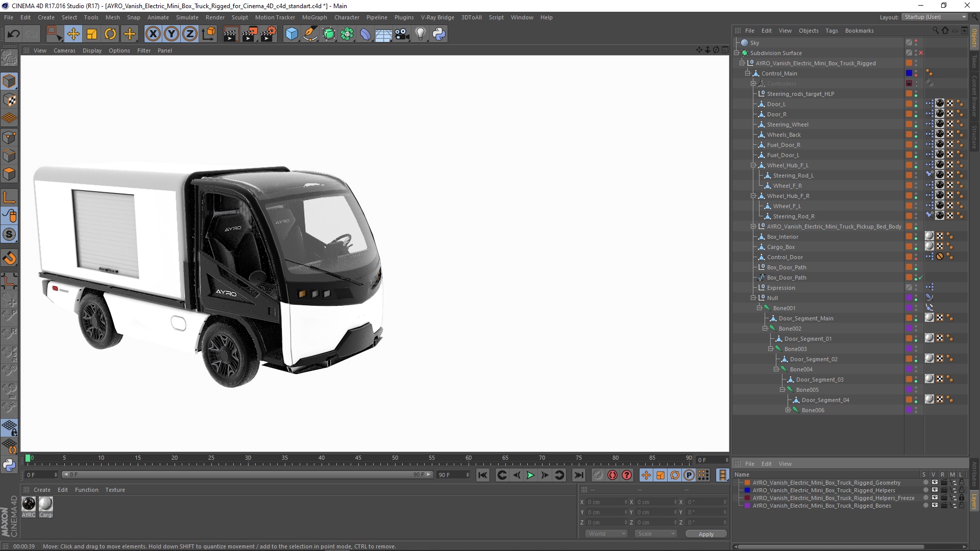Expand the Pickup_Bed_Body object node
980x551 pixels.
pos(753,227)
